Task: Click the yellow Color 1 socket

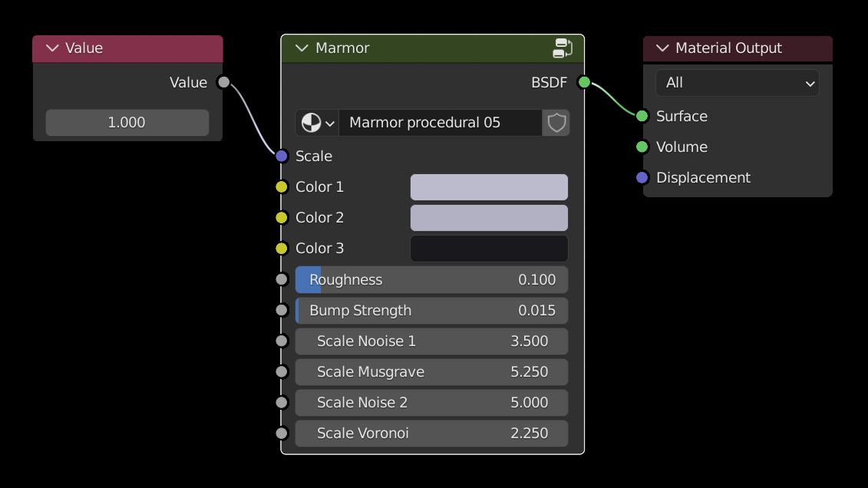Action: coord(282,186)
